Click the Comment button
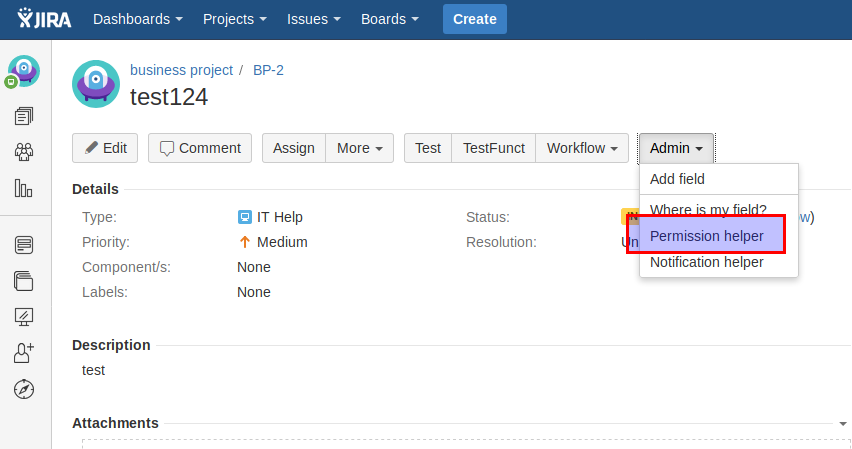The height and width of the screenshot is (449, 852). (200, 148)
